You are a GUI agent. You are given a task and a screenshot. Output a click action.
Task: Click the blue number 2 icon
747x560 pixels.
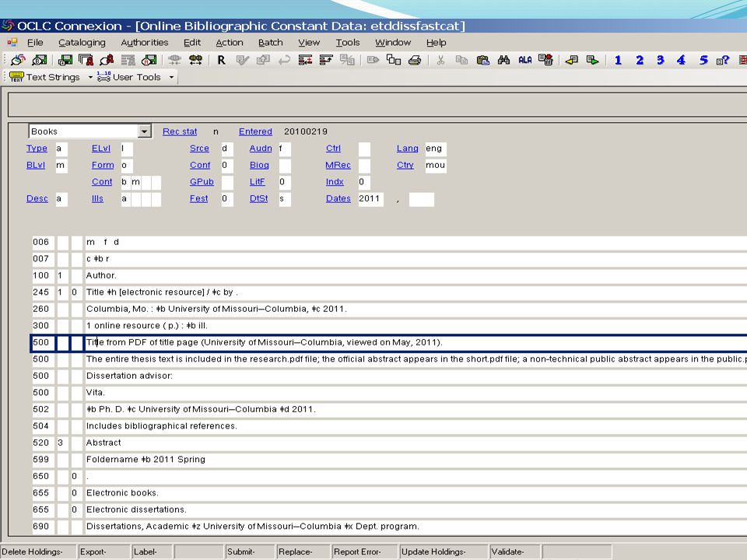640,60
